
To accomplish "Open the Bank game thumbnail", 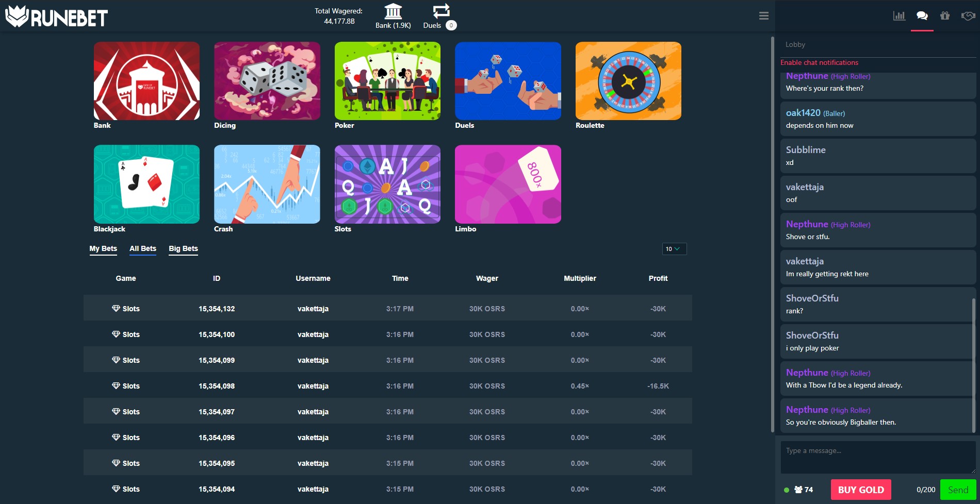I will [x=146, y=81].
